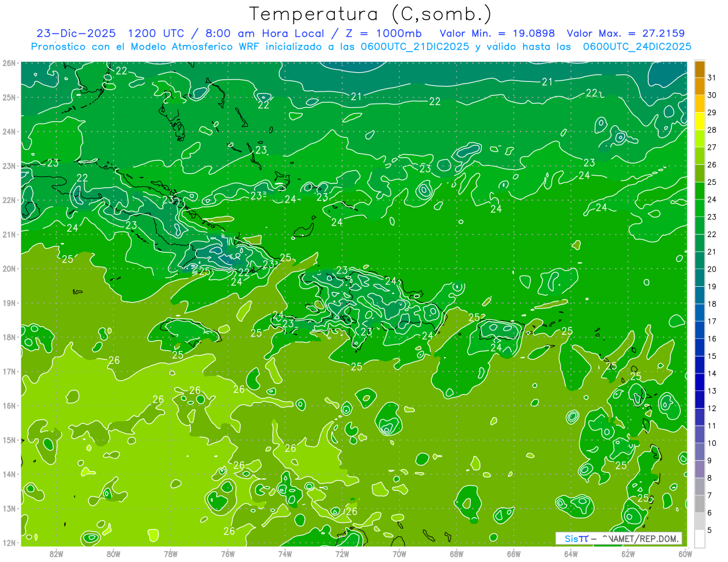Click the '68W' longitude label

pos(456,554)
